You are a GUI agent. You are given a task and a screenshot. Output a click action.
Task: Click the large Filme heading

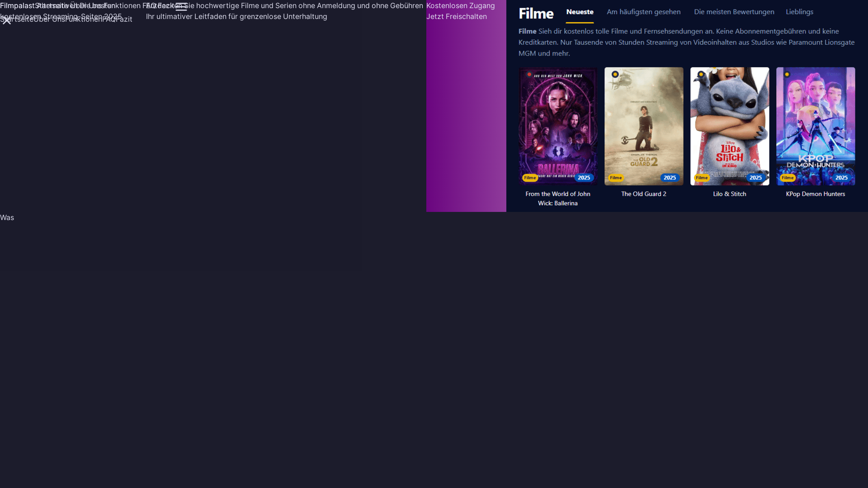(x=536, y=14)
